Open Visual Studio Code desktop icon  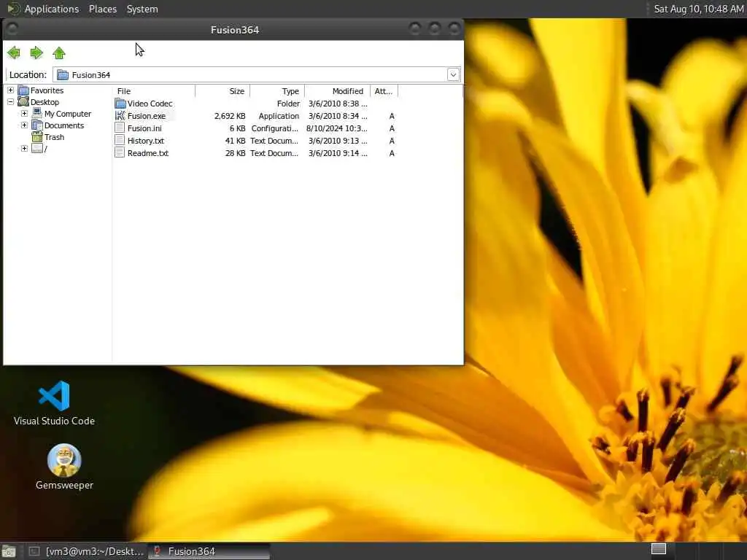pos(54,402)
